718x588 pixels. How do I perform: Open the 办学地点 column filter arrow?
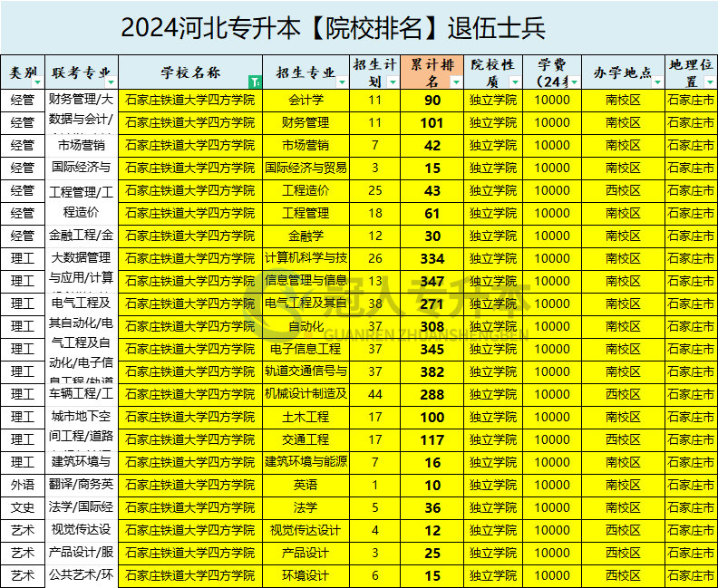[658, 82]
